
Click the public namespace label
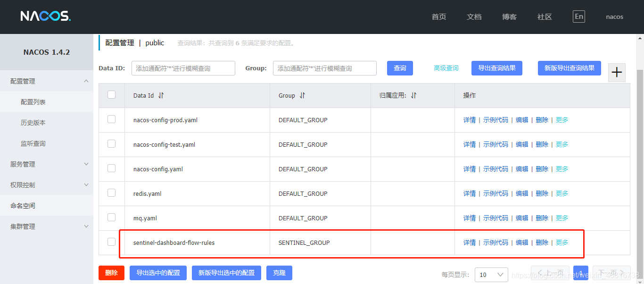click(155, 43)
